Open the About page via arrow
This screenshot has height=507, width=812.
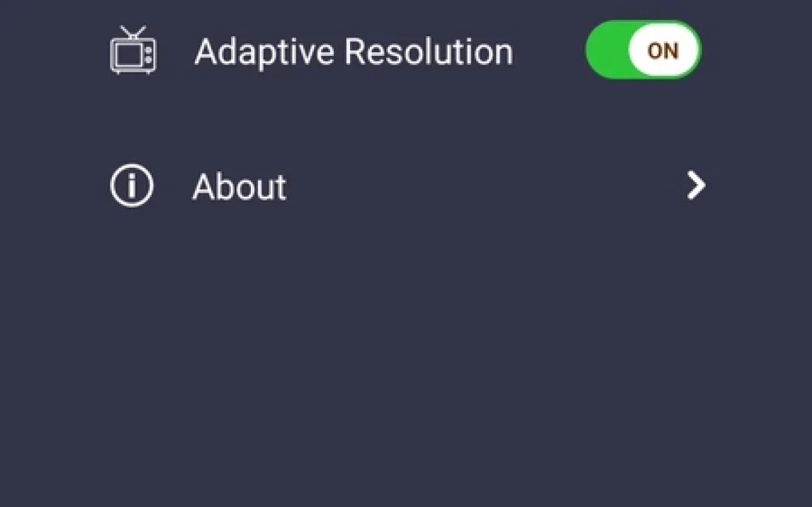pyautogui.click(x=697, y=186)
